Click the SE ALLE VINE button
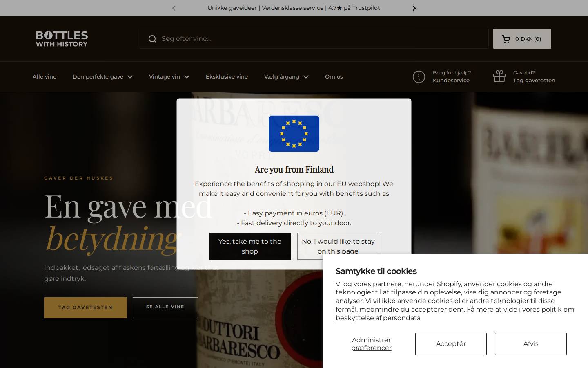Image resolution: width=588 pixels, height=368 pixels. [165, 307]
